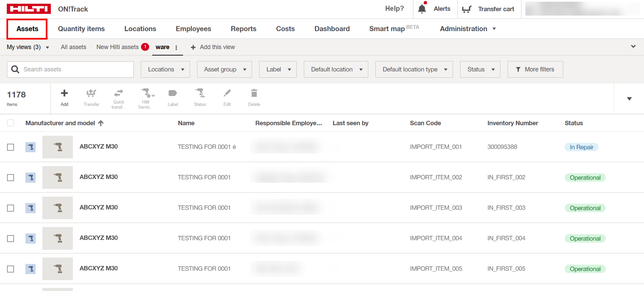Switch to the Quantity items tab
644x291 pixels.
(81, 29)
